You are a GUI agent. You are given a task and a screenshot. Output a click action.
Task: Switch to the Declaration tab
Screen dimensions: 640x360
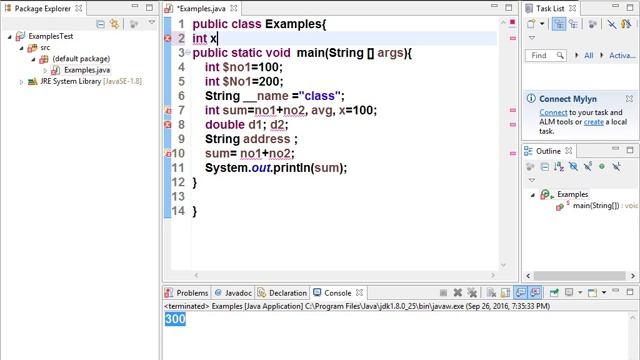click(282, 293)
